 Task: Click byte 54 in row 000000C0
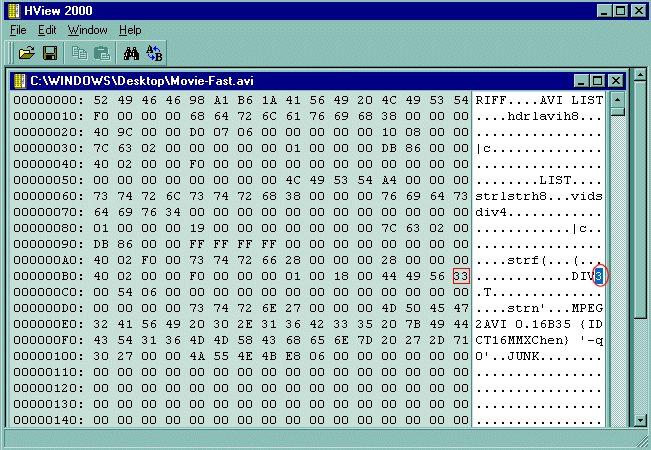pyautogui.click(x=125, y=292)
